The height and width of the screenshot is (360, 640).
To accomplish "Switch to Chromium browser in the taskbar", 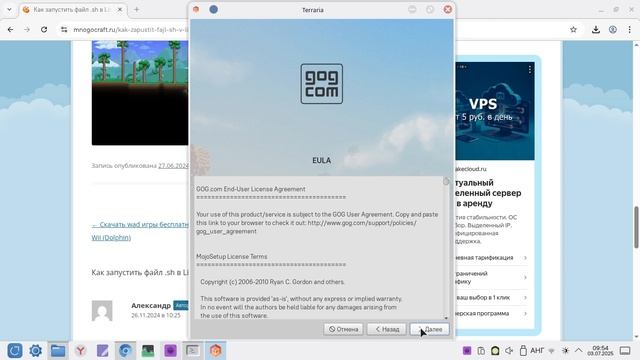I will click(x=125, y=351).
